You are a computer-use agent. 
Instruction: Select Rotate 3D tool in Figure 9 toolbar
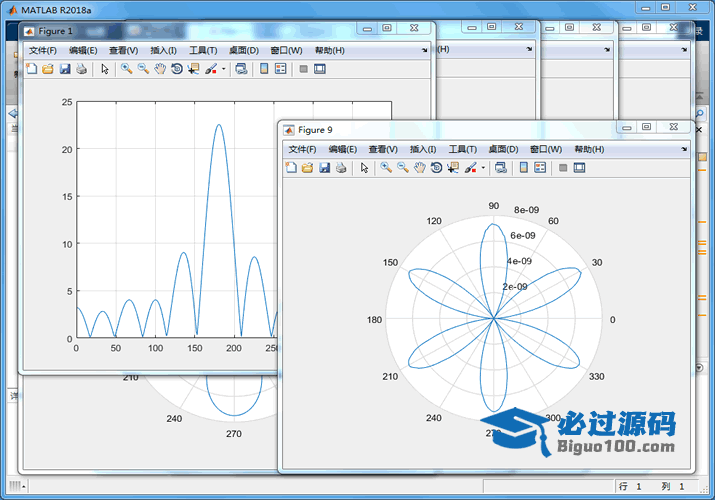tap(436, 168)
